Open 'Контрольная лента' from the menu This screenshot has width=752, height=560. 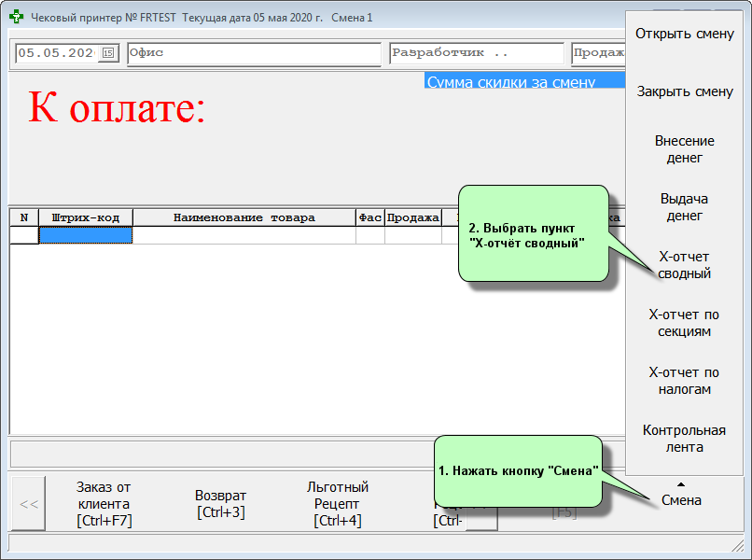coord(685,439)
